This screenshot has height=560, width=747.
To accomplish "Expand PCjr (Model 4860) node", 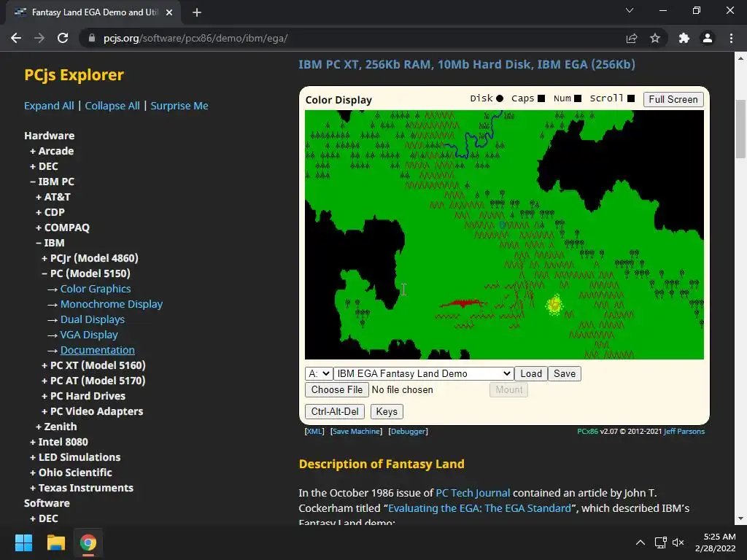I will [90, 258].
